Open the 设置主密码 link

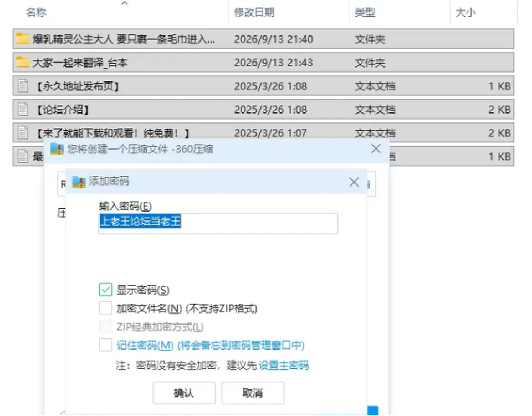click(x=284, y=365)
